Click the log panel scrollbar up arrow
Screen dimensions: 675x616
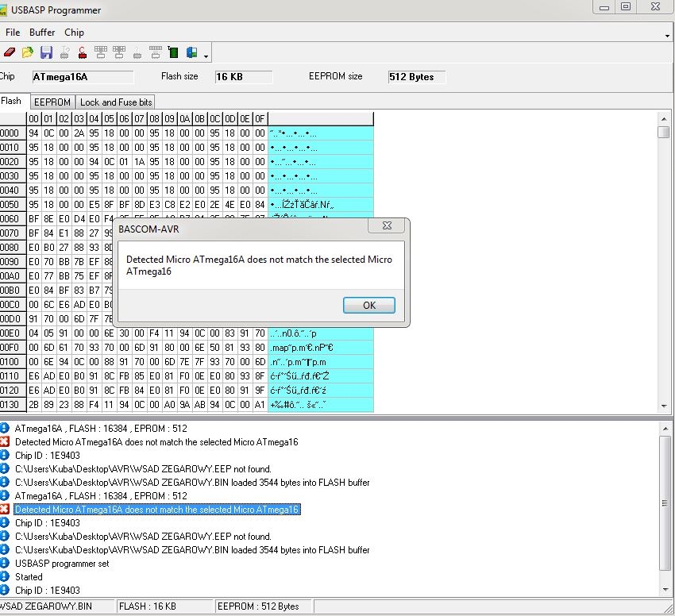click(x=665, y=429)
